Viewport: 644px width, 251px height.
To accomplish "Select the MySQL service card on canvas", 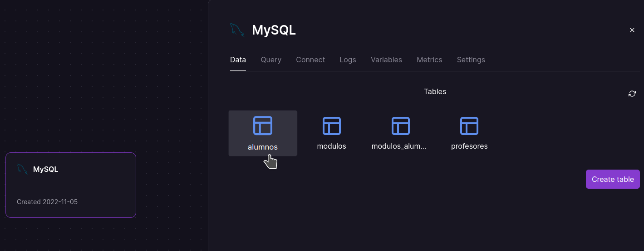I will coord(71,185).
